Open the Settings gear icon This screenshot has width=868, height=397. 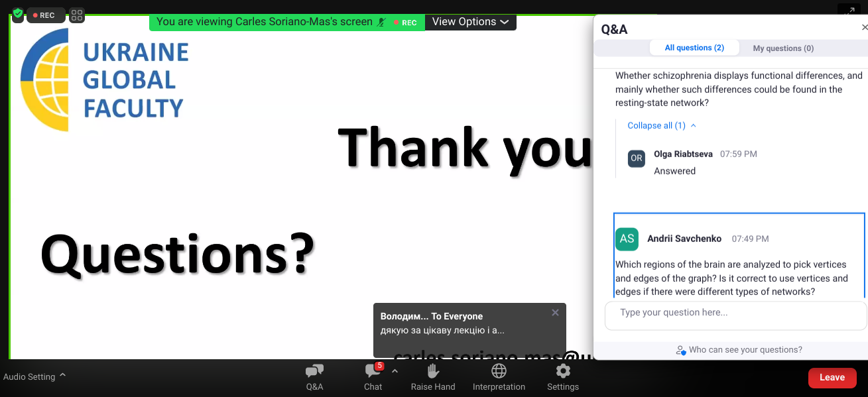[x=562, y=372]
